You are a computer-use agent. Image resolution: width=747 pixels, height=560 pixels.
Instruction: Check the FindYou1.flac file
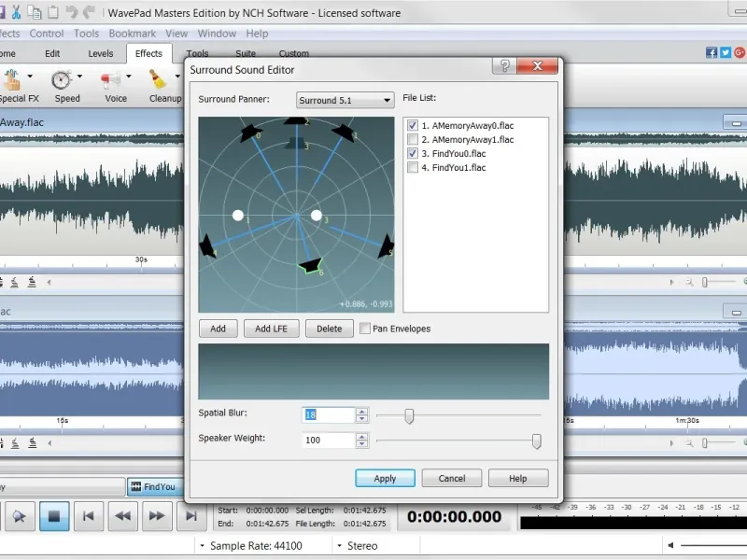point(413,168)
